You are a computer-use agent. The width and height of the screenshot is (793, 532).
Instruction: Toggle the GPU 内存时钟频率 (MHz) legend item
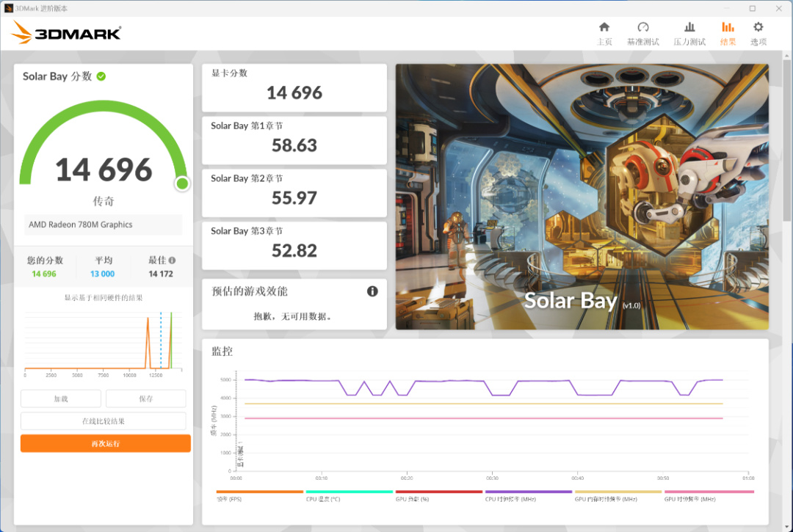point(618,495)
